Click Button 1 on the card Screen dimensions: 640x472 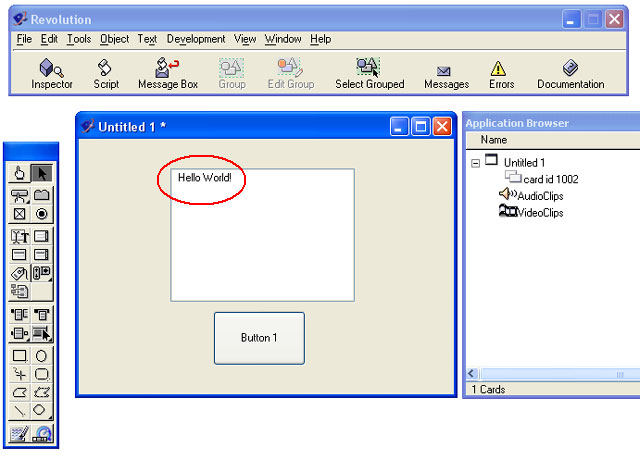click(x=259, y=338)
